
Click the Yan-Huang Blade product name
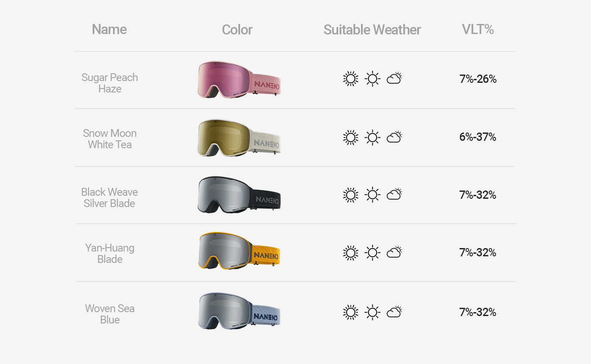click(110, 253)
